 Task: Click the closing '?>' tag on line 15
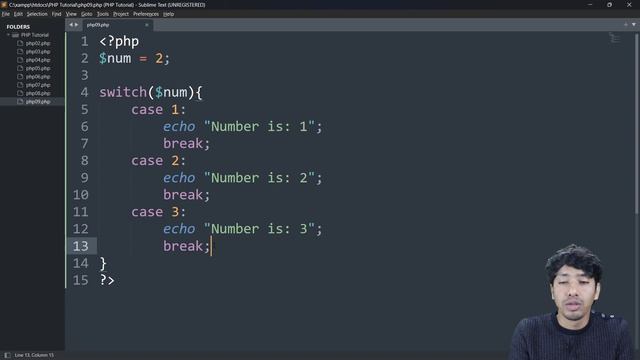(x=107, y=280)
